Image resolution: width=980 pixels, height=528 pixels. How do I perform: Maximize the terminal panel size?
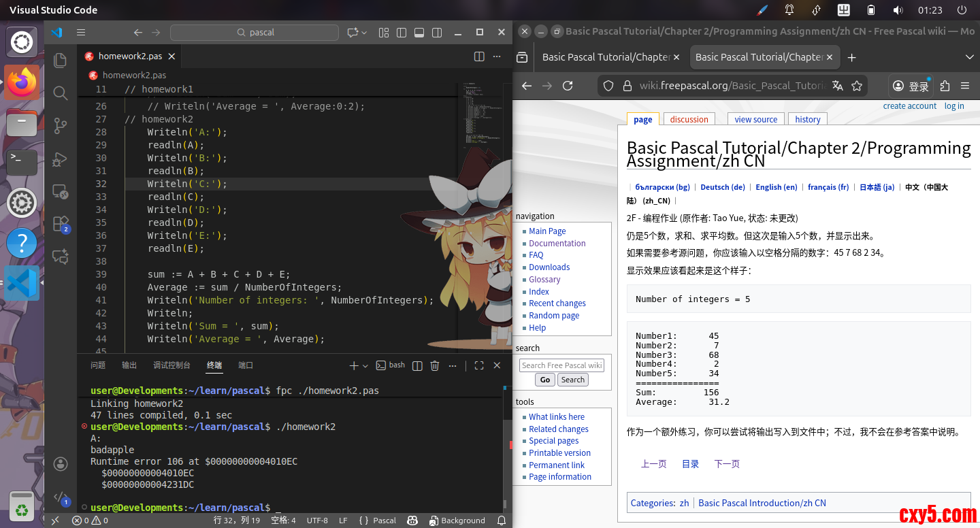point(479,365)
